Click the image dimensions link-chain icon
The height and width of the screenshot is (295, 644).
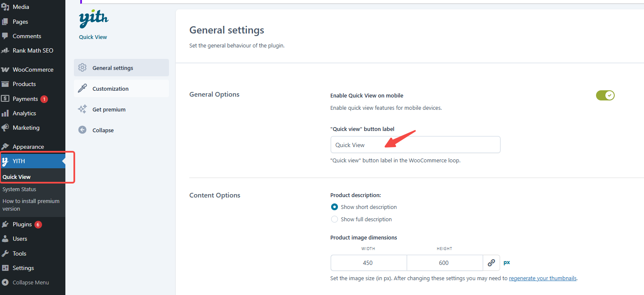pyautogui.click(x=491, y=263)
